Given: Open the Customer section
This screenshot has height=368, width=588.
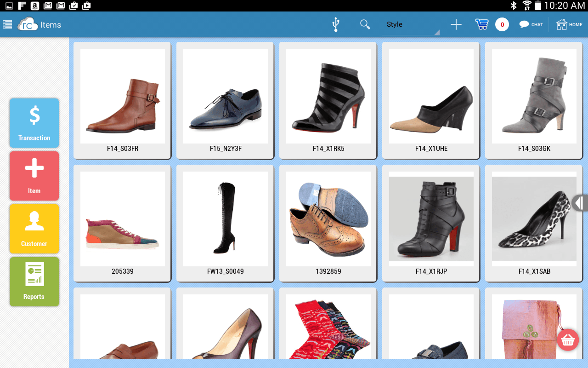Looking at the screenshot, I should [34, 229].
